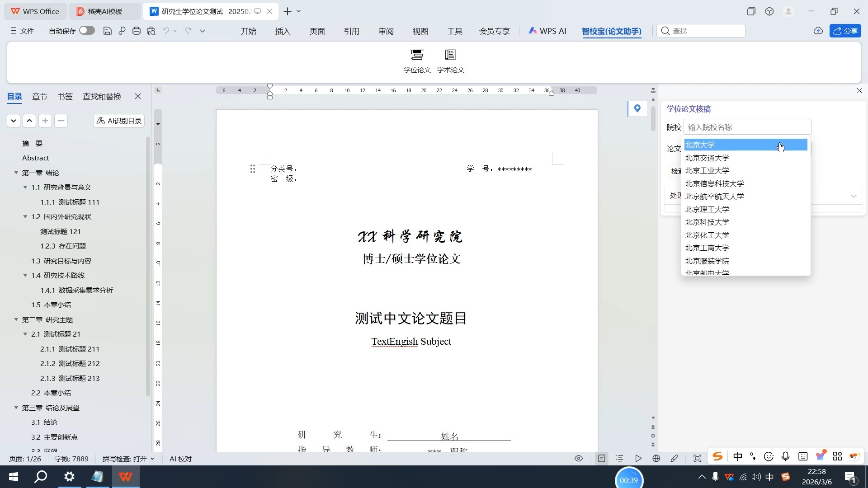Switch to the 章节 navigation tab

(39, 97)
